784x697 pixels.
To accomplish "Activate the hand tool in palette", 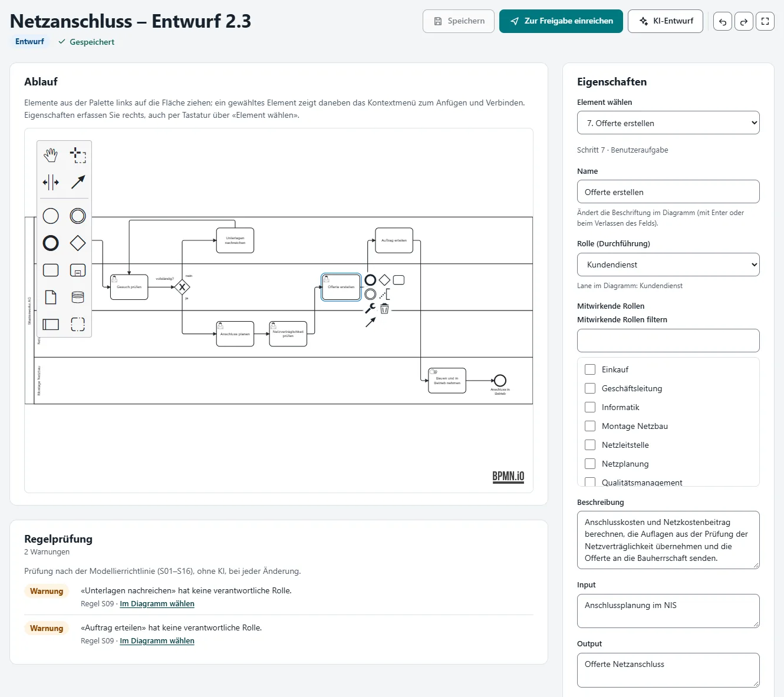I will point(51,156).
